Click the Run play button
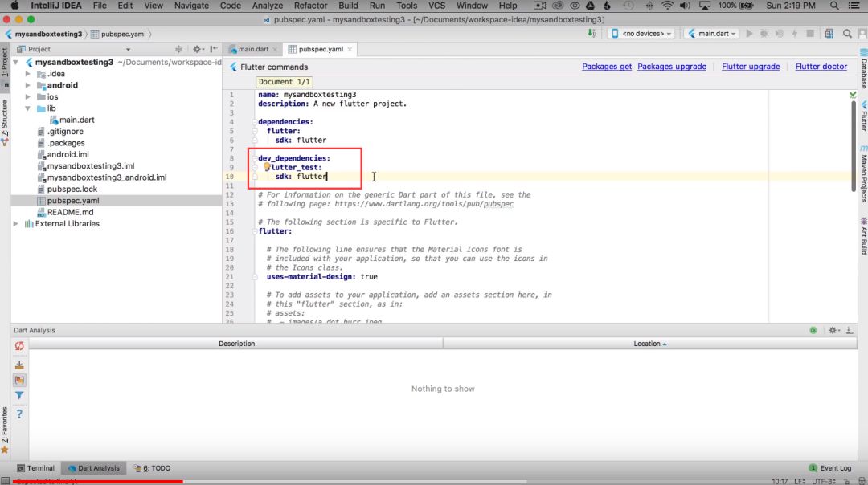The image size is (868, 485). coord(749,34)
